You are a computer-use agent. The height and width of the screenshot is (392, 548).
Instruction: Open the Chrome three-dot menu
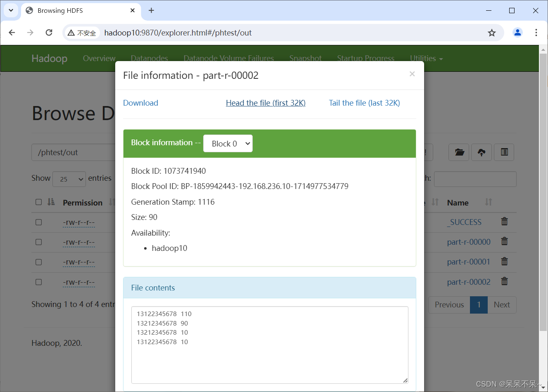click(536, 33)
